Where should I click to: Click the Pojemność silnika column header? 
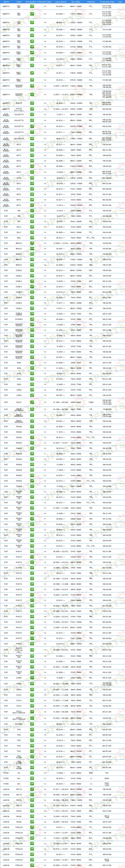(45, 2)
